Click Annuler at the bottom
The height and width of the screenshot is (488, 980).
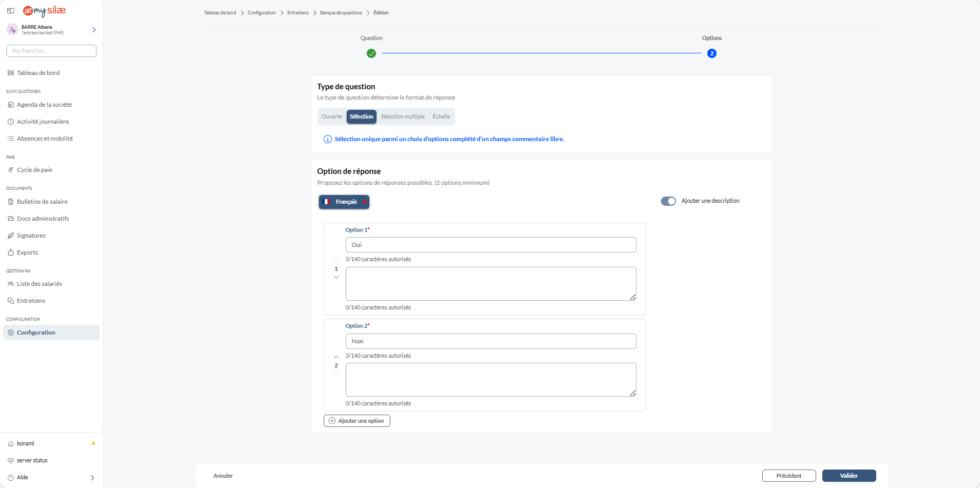pos(223,476)
